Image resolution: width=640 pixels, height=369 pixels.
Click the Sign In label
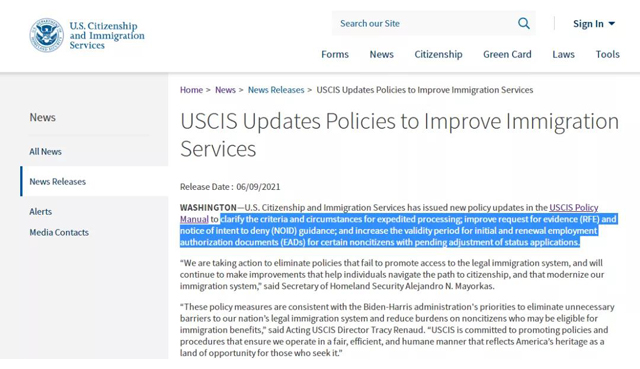[588, 24]
